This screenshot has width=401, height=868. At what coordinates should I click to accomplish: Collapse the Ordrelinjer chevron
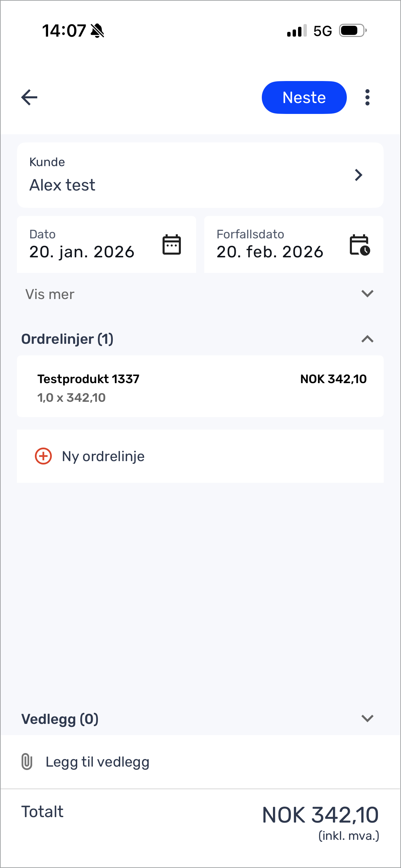tap(367, 339)
